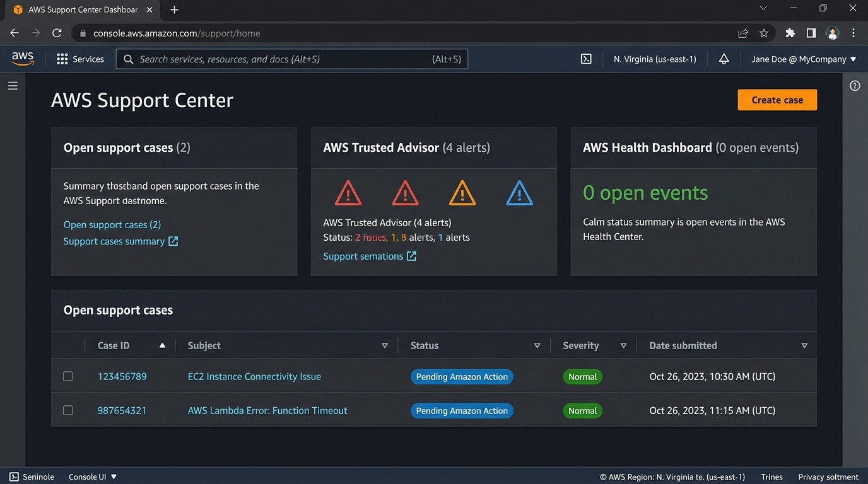The width and height of the screenshot is (868, 484).
Task: Open the notifications bell
Action: pos(724,59)
